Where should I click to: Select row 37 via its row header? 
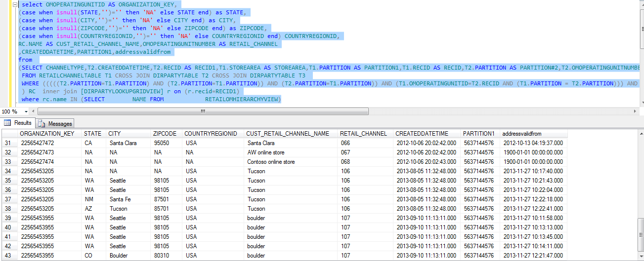[x=9, y=199]
